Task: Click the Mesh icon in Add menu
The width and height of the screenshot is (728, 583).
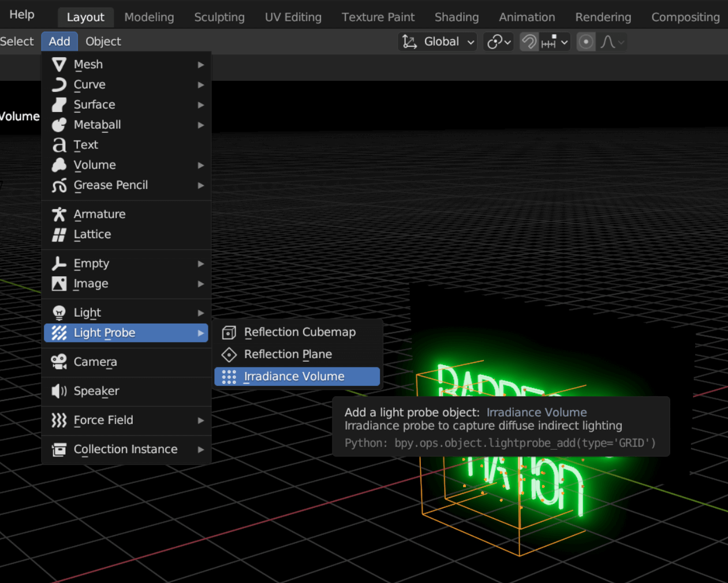Action: pyautogui.click(x=59, y=65)
